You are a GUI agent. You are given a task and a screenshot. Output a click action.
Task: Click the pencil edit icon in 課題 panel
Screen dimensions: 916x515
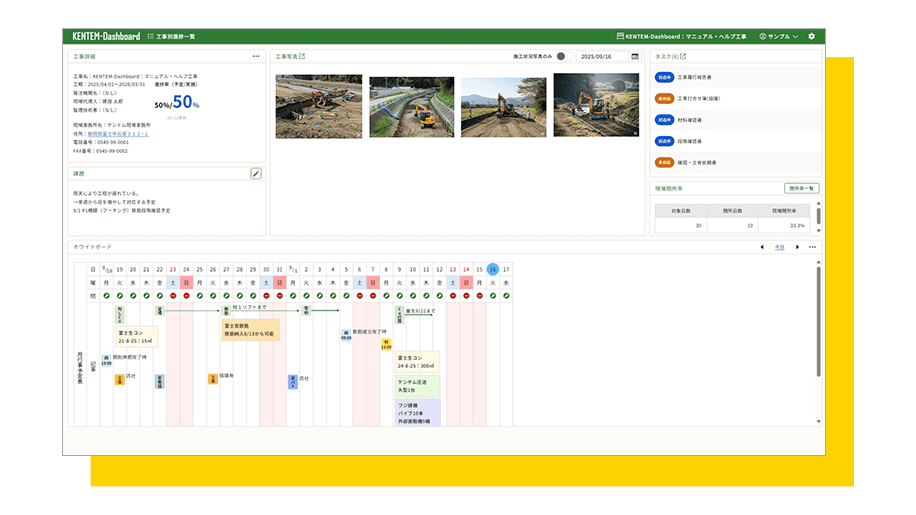[x=256, y=174]
